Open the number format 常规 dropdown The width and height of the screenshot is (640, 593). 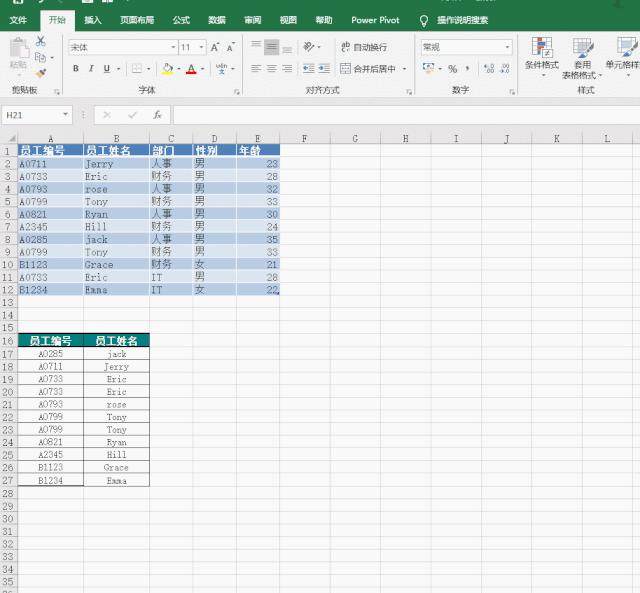click(x=507, y=47)
